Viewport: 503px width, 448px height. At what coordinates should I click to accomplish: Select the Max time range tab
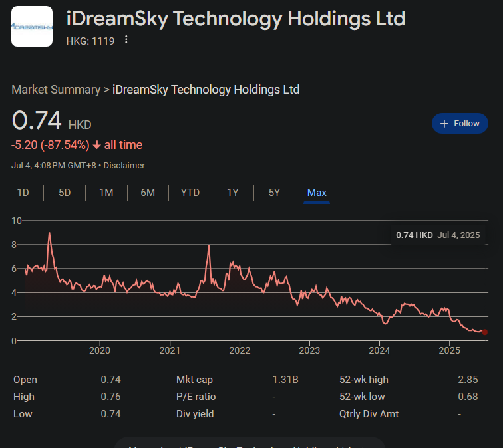click(x=317, y=193)
